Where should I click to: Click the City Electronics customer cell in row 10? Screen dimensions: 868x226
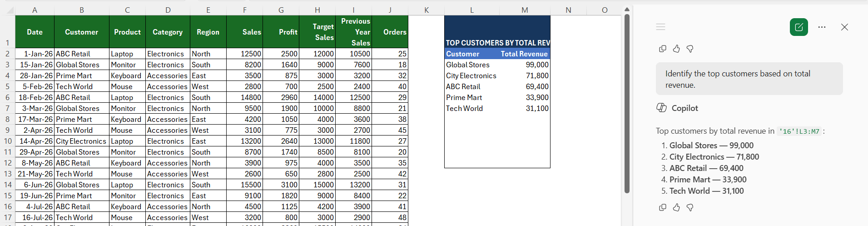pyautogui.click(x=82, y=141)
